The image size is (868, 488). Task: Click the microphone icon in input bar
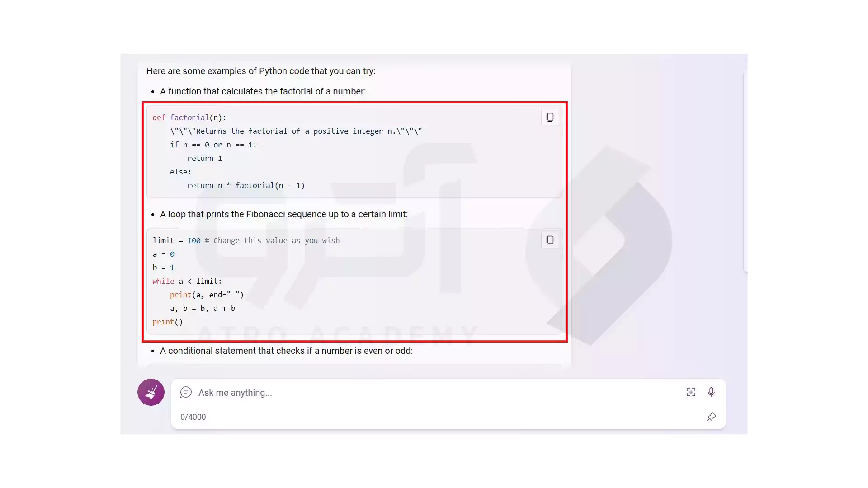[x=711, y=392]
